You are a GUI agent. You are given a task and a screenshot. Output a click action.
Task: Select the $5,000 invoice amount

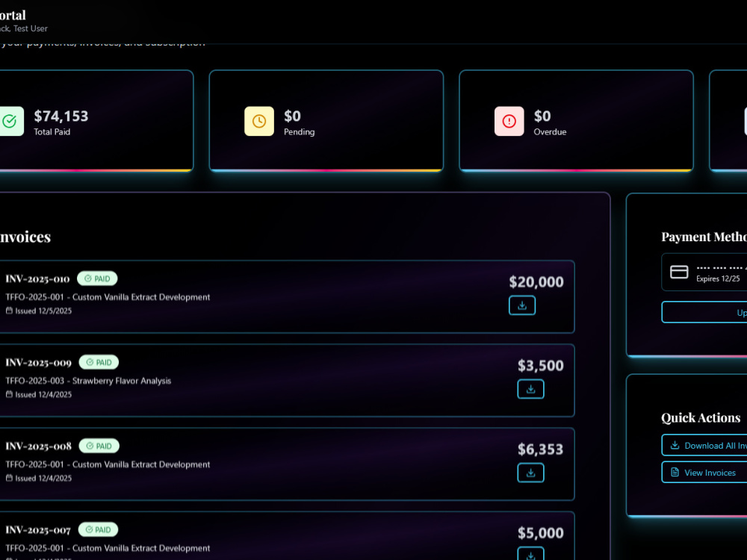click(541, 533)
